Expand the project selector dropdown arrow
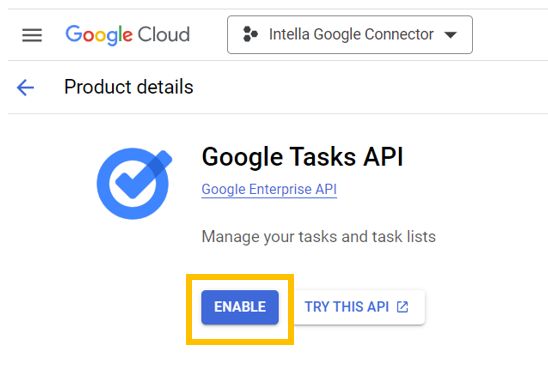 click(x=450, y=35)
